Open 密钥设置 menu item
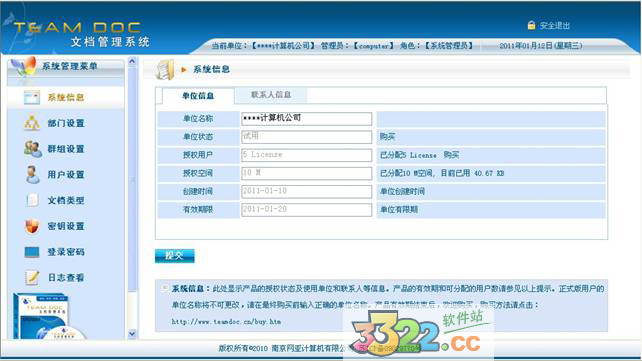Viewport: 642px width, 361px height. 66,226
